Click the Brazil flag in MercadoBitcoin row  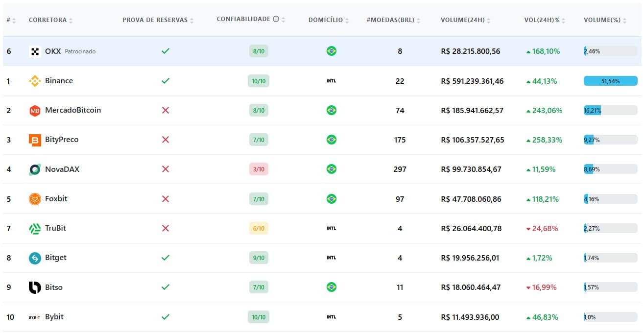point(332,110)
